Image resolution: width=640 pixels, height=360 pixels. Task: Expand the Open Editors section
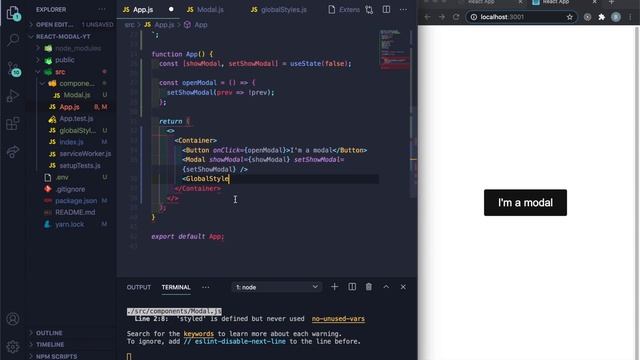pos(72,24)
